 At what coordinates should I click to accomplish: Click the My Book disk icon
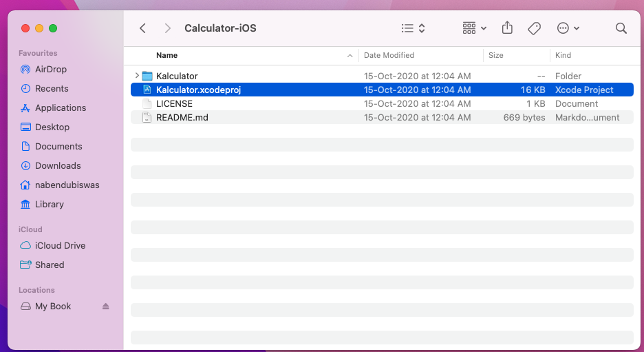[25, 307]
